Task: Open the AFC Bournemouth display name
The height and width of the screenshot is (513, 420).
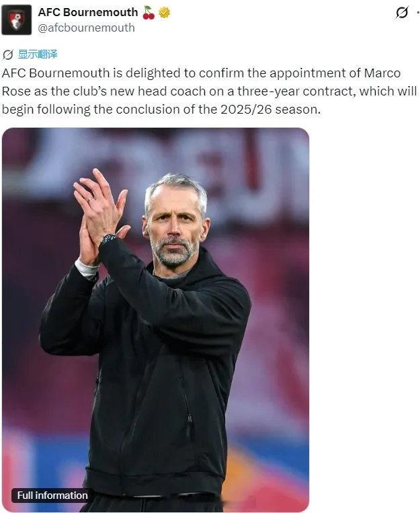Action: pyautogui.click(x=88, y=12)
